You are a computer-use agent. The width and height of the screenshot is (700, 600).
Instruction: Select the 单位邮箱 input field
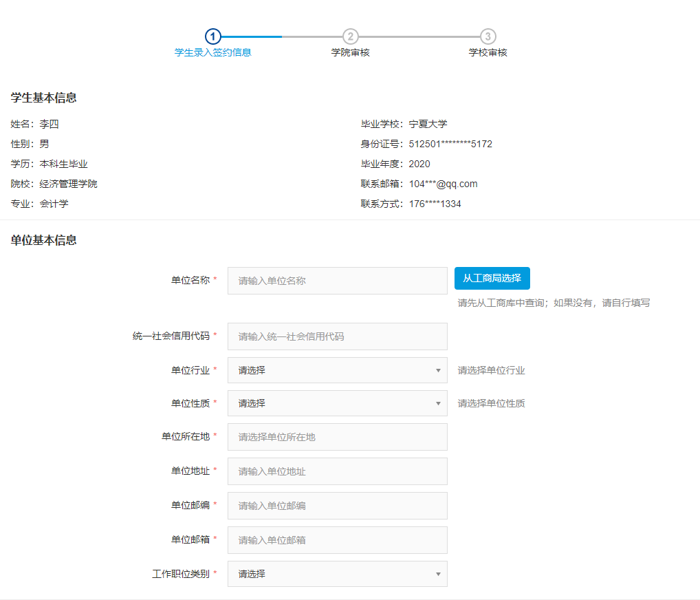[x=337, y=540]
